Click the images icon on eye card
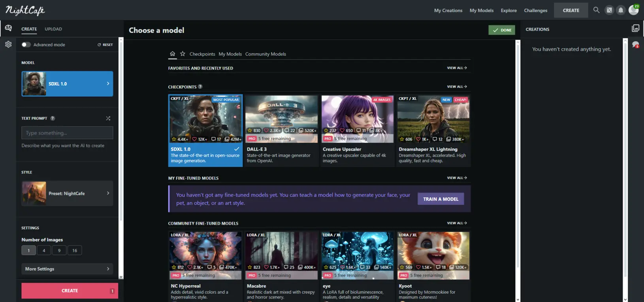Viewport: 644px width, 302px height. click(376, 267)
